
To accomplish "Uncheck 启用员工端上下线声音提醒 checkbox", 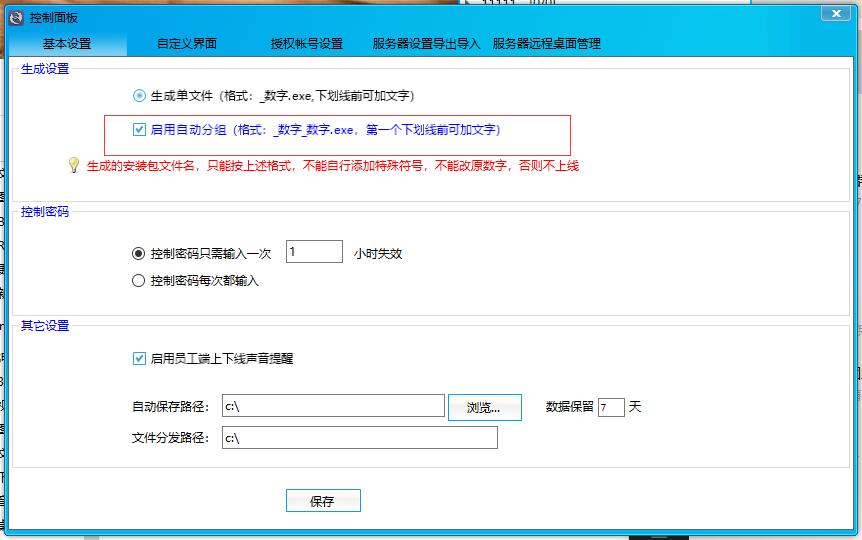I will [x=139, y=358].
